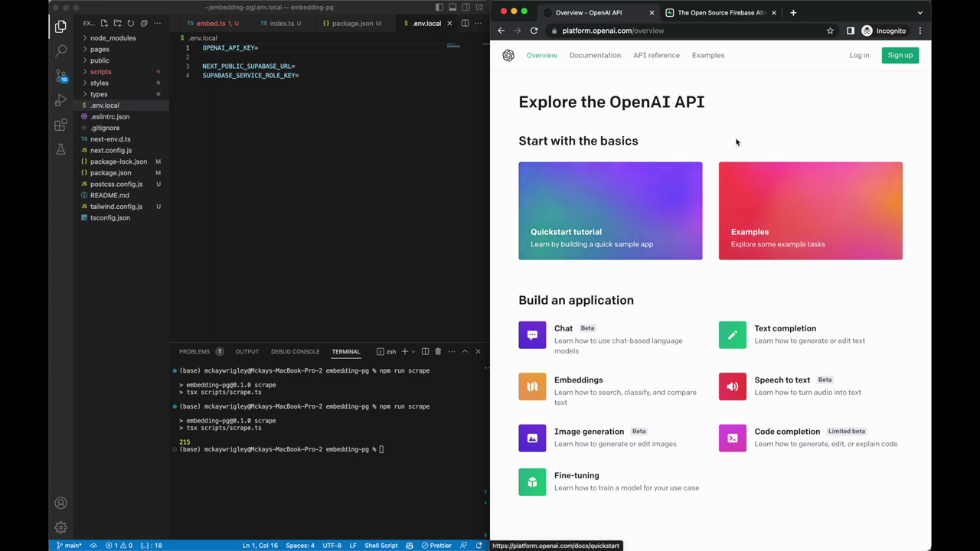The height and width of the screenshot is (551, 980).
Task: Open the Manage gear in VS Code
Action: (60, 527)
